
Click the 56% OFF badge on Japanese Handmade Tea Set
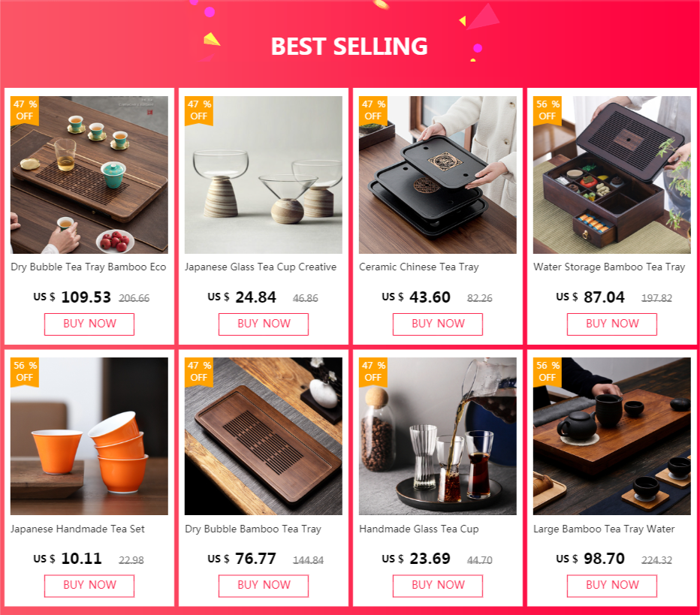[x=25, y=371]
